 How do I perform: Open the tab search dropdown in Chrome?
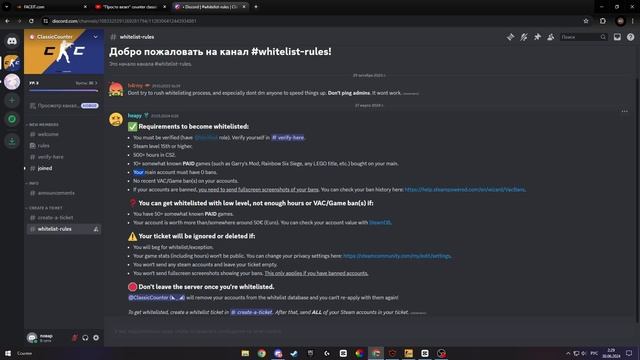click(x=7, y=7)
